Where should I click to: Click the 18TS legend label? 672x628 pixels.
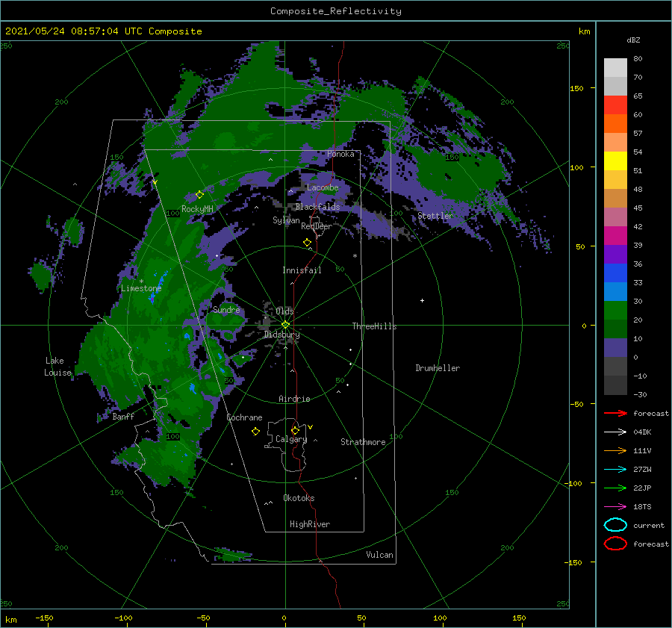click(642, 507)
